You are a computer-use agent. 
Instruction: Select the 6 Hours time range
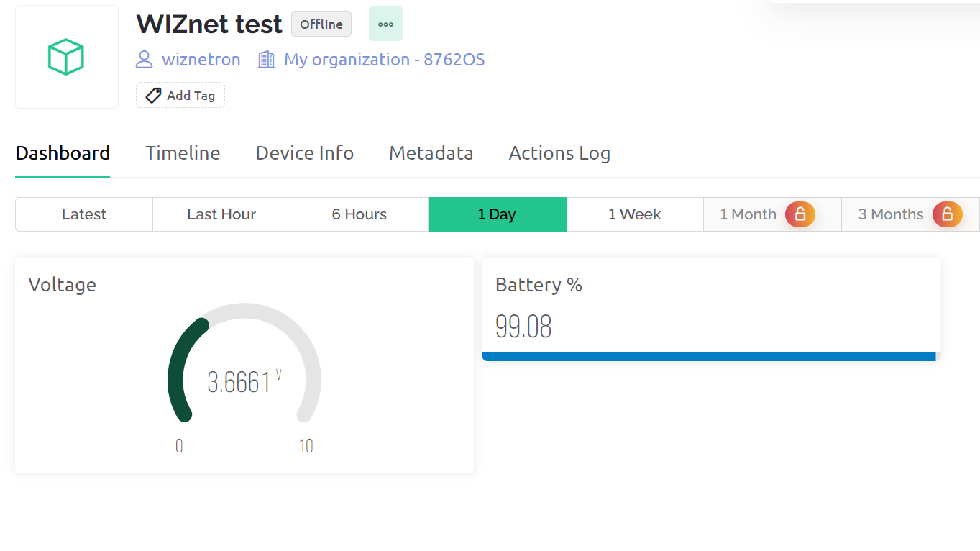(360, 214)
